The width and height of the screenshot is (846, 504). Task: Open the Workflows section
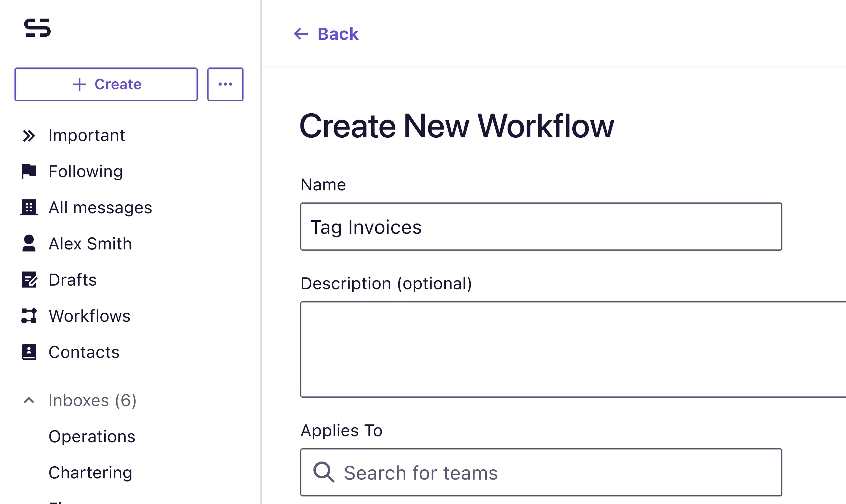(x=89, y=316)
